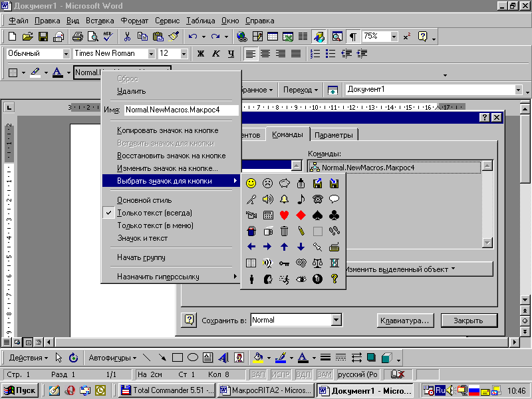Choose the telephone button icon
The image size is (532, 399).
[x=318, y=199]
